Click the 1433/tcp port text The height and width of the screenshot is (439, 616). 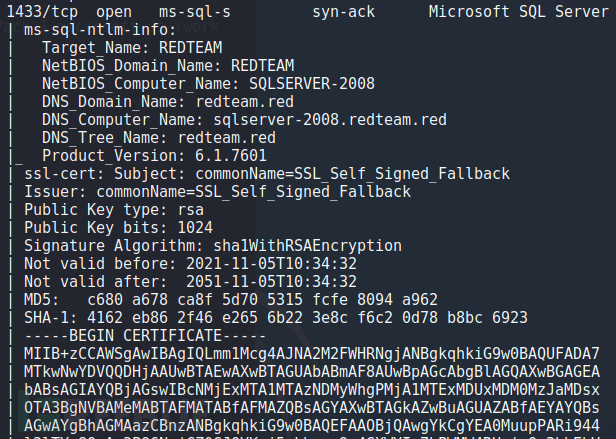tap(42, 12)
